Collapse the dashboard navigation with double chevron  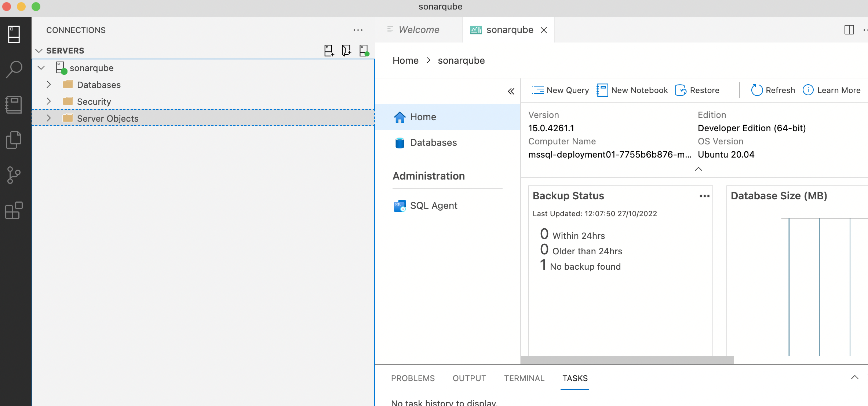click(511, 91)
